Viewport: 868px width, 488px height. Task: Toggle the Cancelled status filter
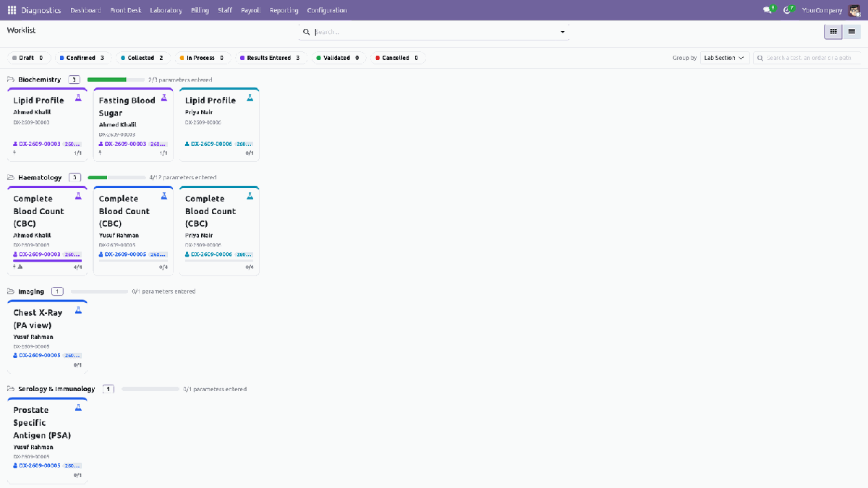click(397, 58)
